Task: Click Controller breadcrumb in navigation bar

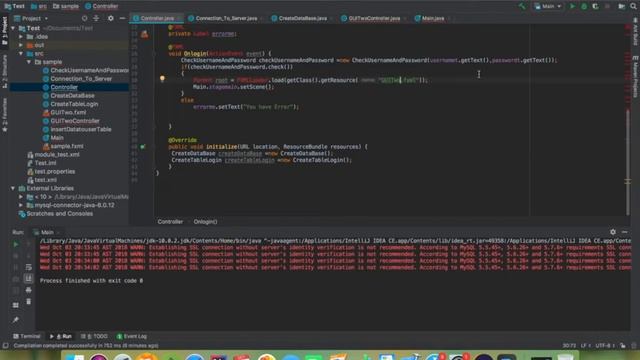Action: pos(102,6)
